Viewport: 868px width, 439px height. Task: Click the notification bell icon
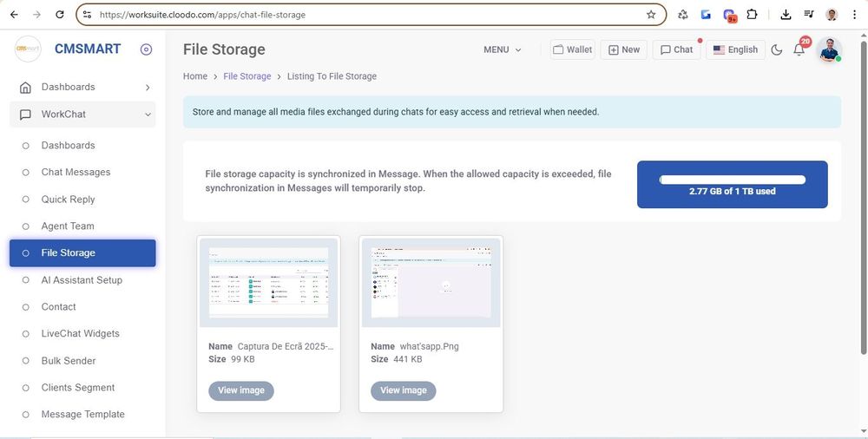(x=799, y=50)
